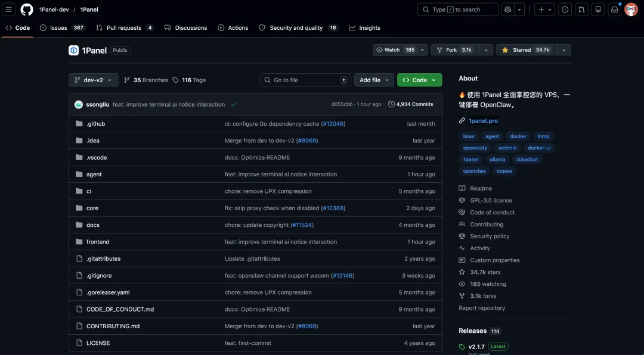
Task: Click the Report repository link
Action: [x=482, y=308]
